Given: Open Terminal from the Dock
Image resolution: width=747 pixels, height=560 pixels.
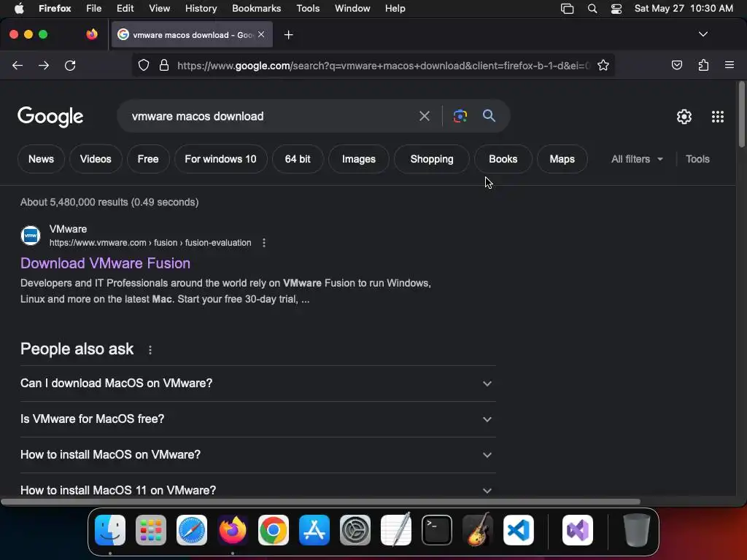Looking at the screenshot, I should click(x=437, y=530).
